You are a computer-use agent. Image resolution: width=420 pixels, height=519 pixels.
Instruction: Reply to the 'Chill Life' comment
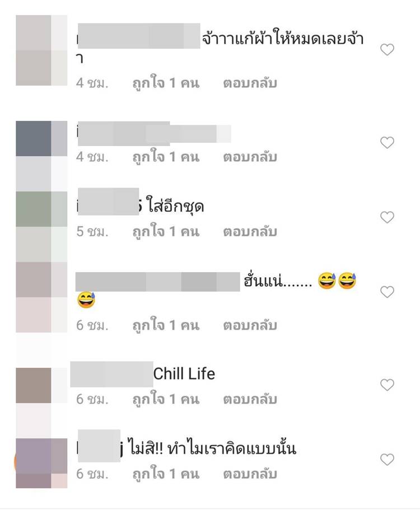tap(250, 399)
